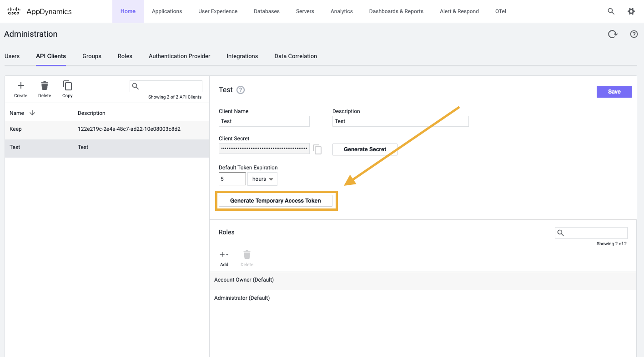Open the User Experience menu
Image resolution: width=644 pixels, height=357 pixels.
[218, 11]
